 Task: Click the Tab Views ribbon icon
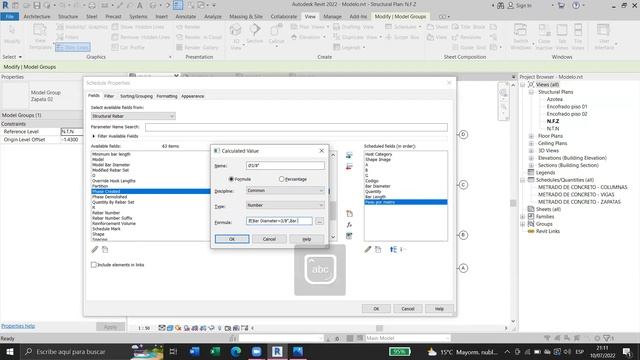coord(562,36)
